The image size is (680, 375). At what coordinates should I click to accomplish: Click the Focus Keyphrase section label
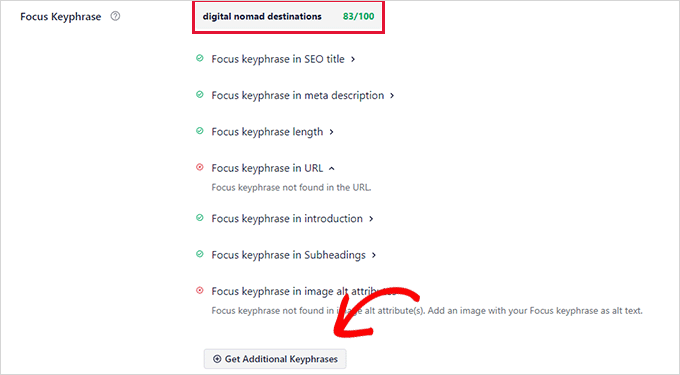pyautogui.click(x=60, y=17)
